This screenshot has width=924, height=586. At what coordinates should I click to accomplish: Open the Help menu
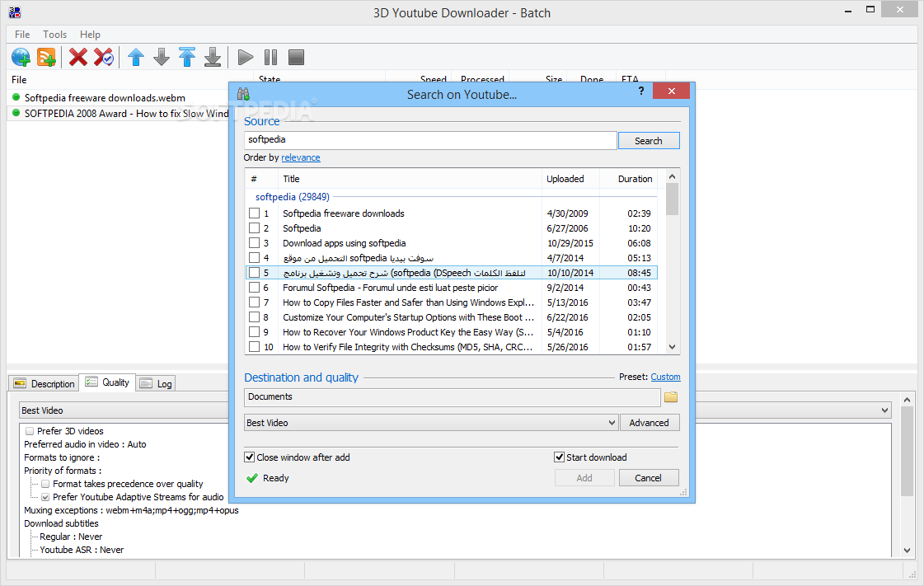[x=90, y=34]
